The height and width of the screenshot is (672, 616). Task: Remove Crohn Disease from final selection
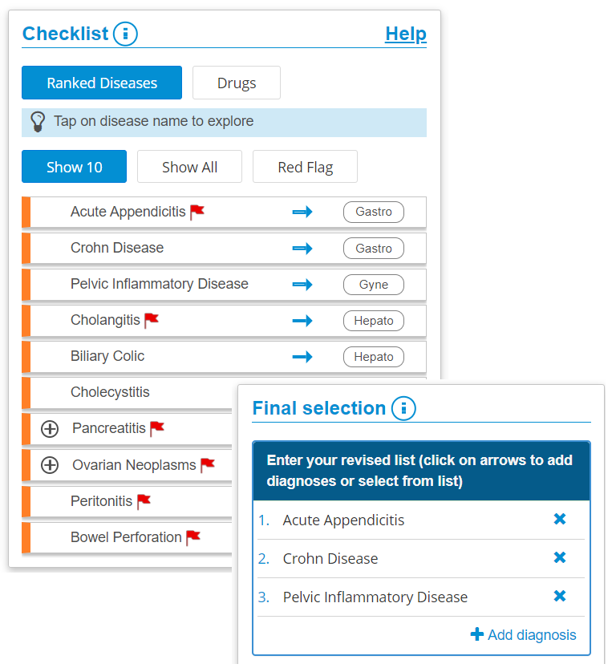[x=560, y=558]
